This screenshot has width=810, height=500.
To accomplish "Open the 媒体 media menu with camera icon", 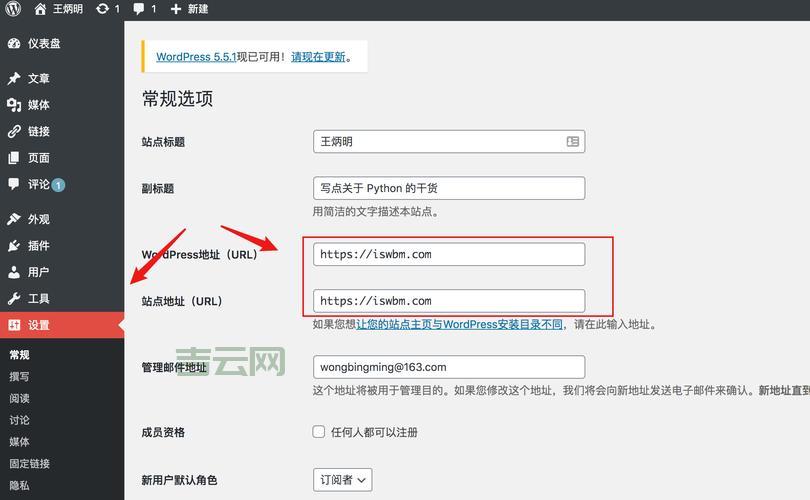I will pyautogui.click(x=62, y=105).
